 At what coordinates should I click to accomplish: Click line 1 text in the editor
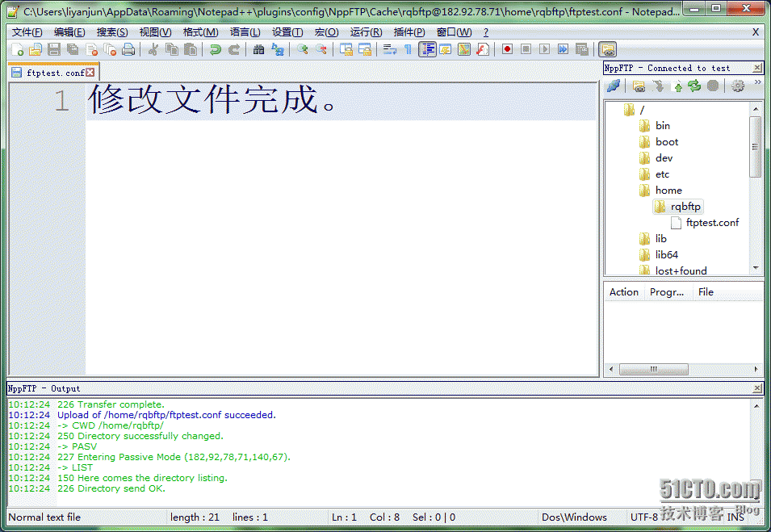point(212,99)
